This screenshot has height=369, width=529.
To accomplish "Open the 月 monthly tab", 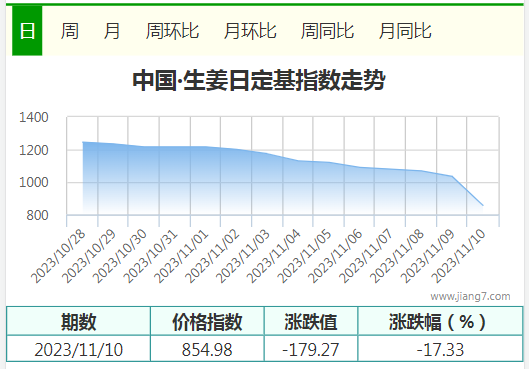I will 112,31.
